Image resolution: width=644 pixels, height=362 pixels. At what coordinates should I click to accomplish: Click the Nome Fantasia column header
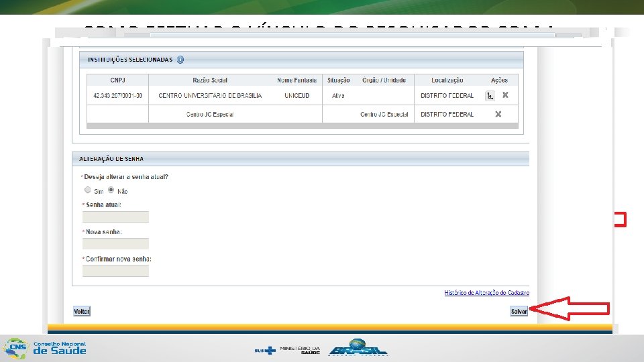point(297,80)
